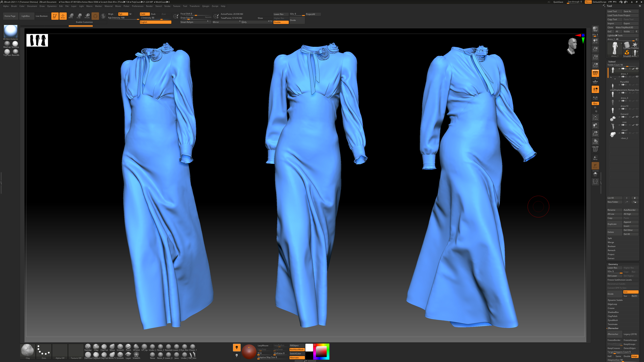
Task: Click the AAHalf antialiasing icon
Action: click(595, 65)
